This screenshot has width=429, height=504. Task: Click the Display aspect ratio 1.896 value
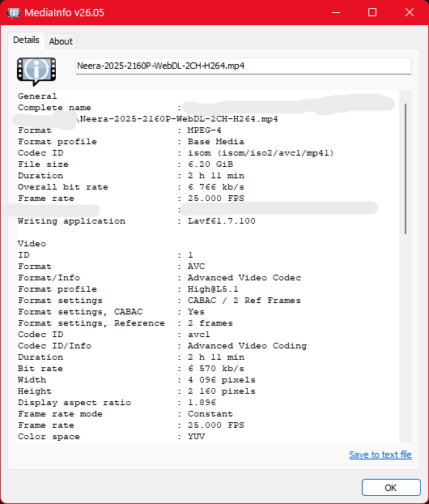point(202,403)
